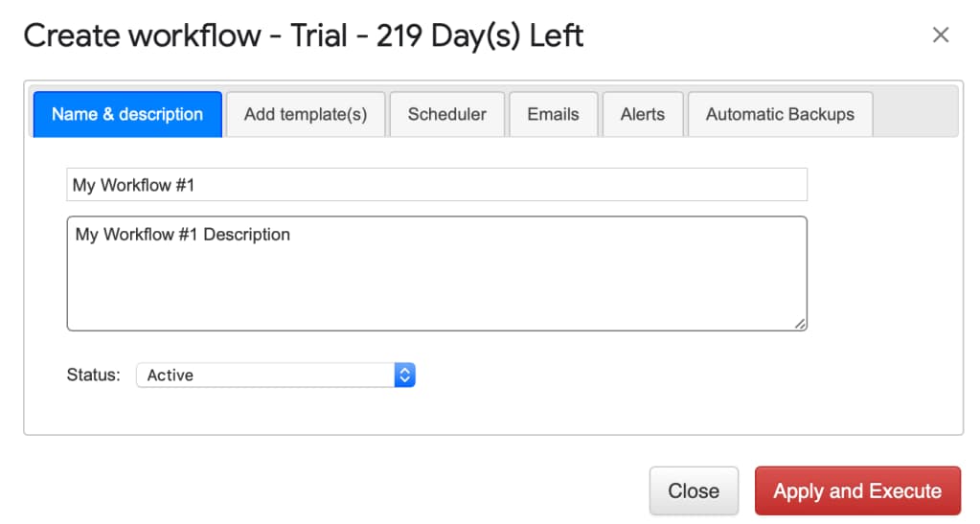Select the Emails tab
980x524 pixels.
(x=553, y=114)
